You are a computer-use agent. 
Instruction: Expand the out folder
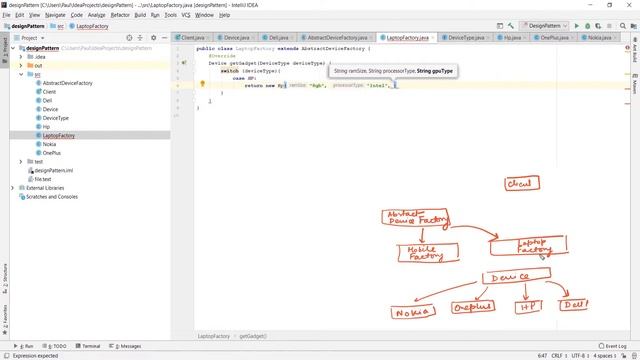tap(21, 65)
